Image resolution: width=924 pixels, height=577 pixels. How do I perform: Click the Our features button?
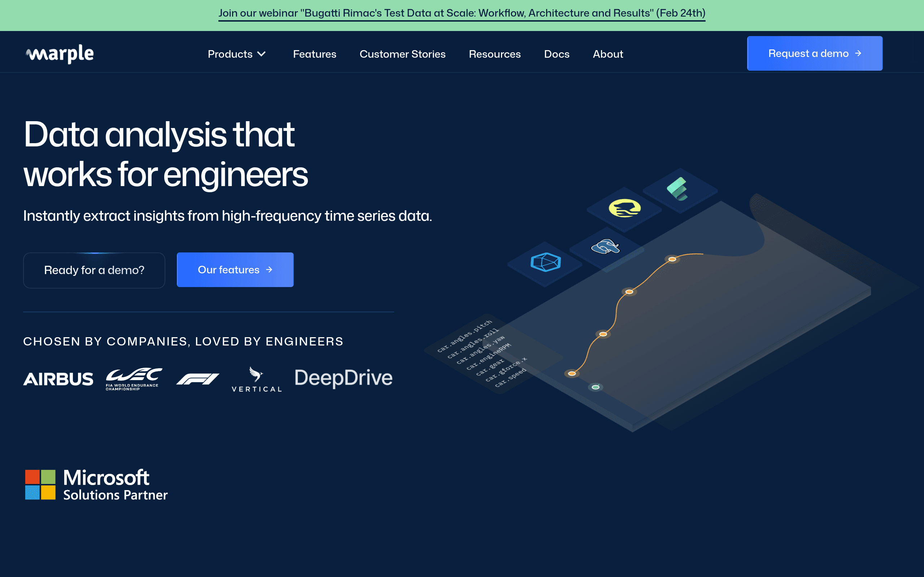[235, 270]
